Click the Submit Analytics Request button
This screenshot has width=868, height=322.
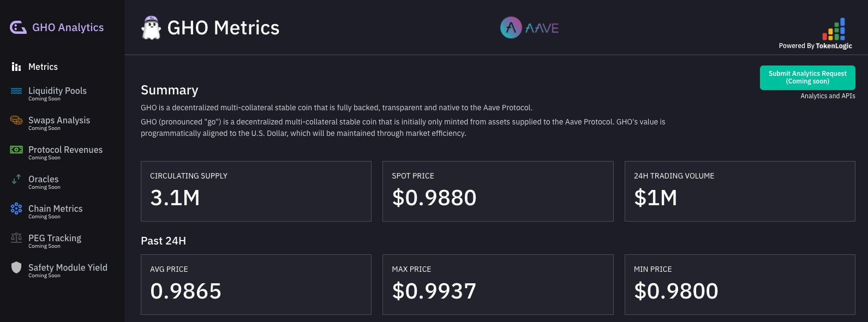(807, 77)
